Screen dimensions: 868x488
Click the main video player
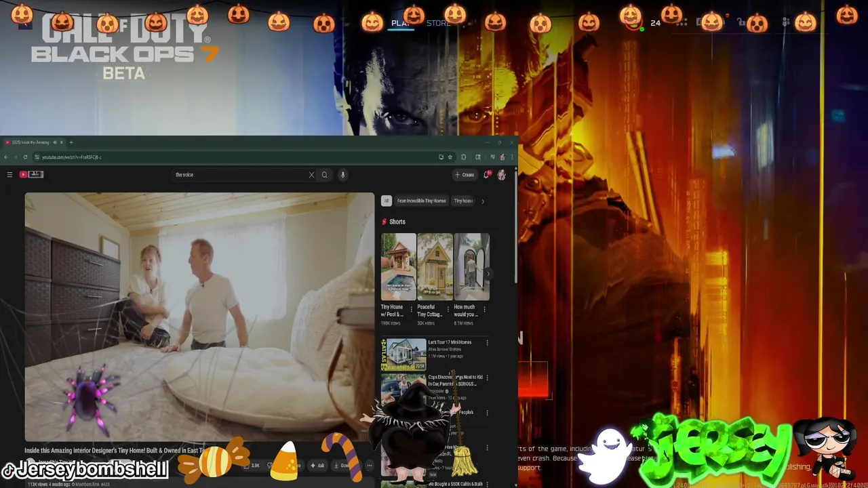click(x=199, y=317)
